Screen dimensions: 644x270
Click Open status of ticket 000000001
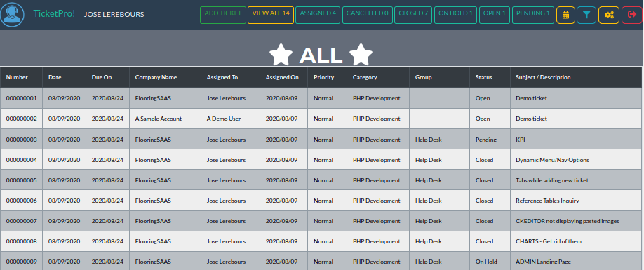click(483, 98)
